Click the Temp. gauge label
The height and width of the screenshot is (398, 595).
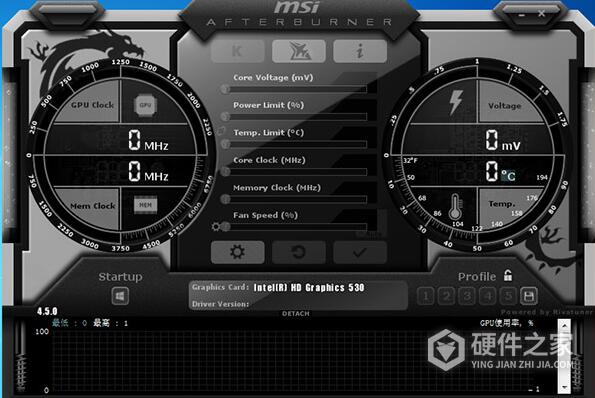coord(502,204)
